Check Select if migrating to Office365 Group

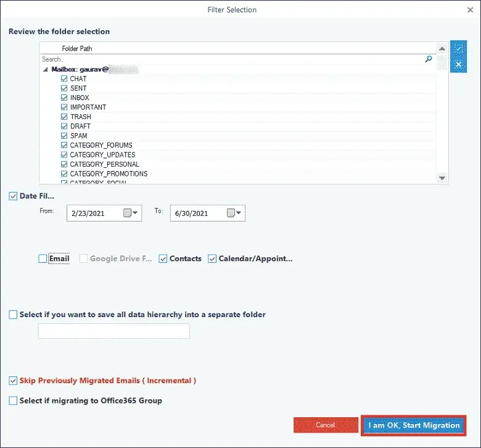[13, 400]
